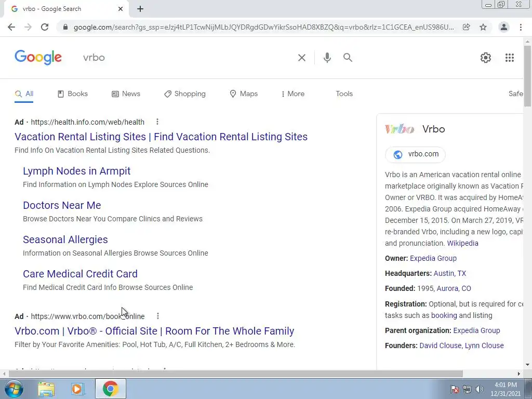The width and height of the screenshot is (532, 399).
Task: Go back using the browser back arrow
Action: tap(11, 27)
